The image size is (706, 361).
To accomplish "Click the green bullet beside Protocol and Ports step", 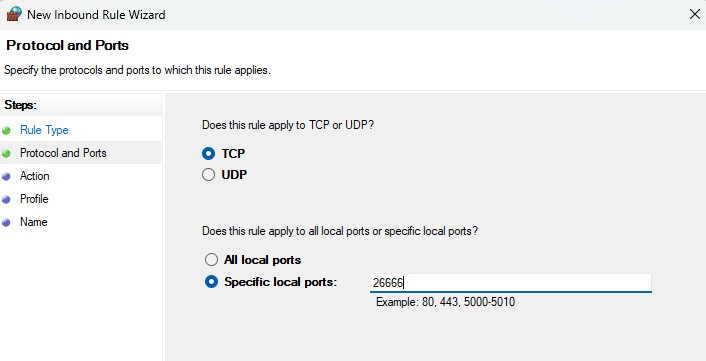I will [x=6, y=153].
